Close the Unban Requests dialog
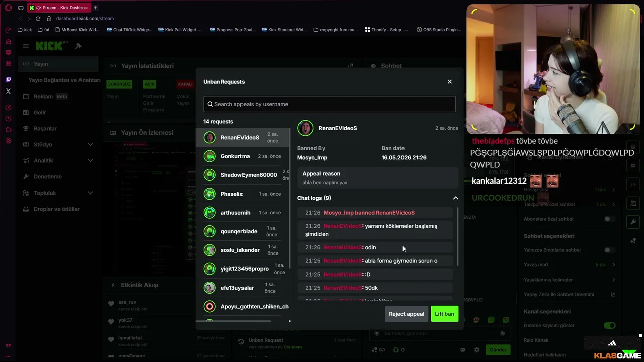Viewport: 644px width, 362px height. [450, 82]
